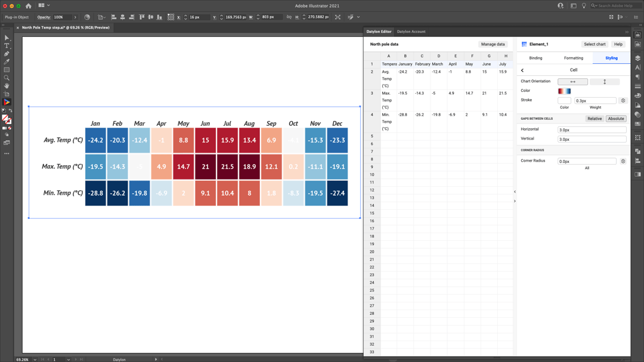This screenshot has width=644, height=362.
Task: Go back from the Cell styling section
Action: coord(522,70)
